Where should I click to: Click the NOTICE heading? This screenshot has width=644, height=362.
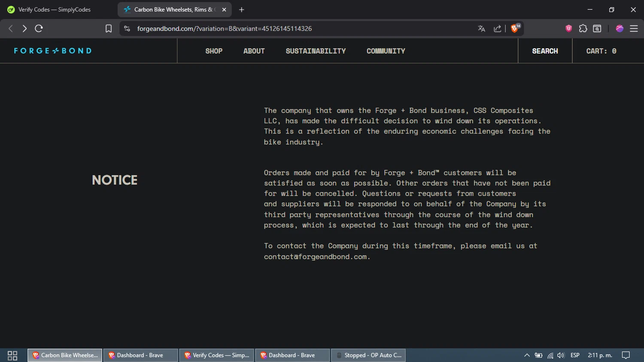115,180
